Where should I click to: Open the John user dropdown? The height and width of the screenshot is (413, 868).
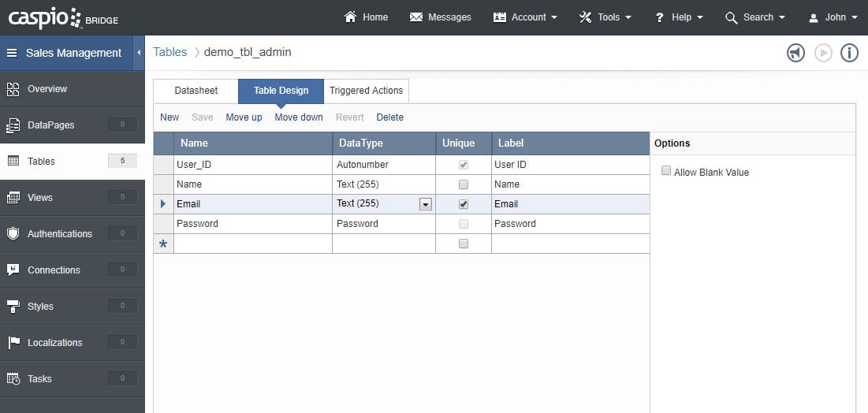834,17
